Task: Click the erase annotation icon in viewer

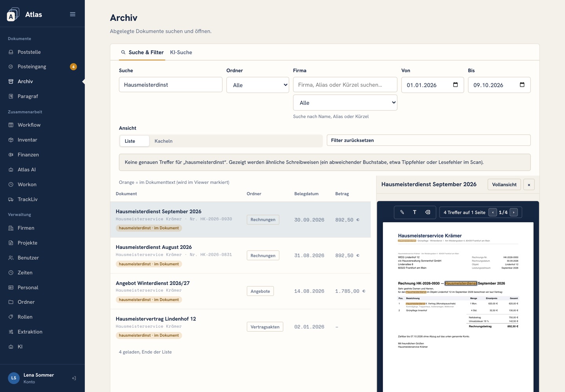Action: (x=428, y=212)
